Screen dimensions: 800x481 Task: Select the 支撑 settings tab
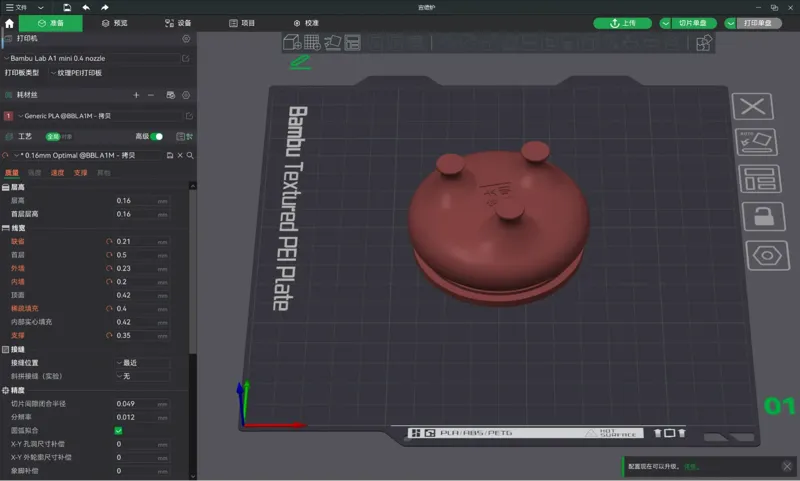(81, 173)
